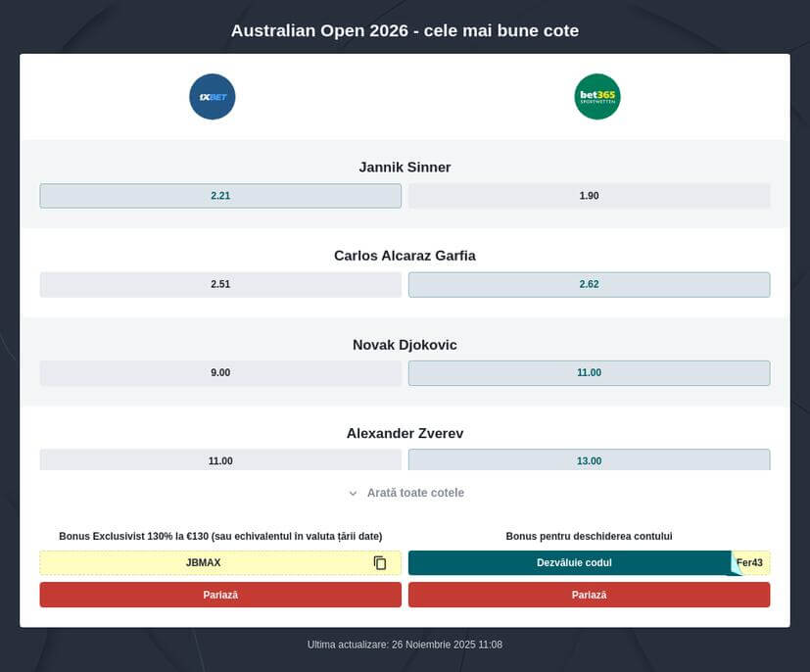
Task: Click Bonus pentru deschiderea contului label
Action: click(589, 537)
